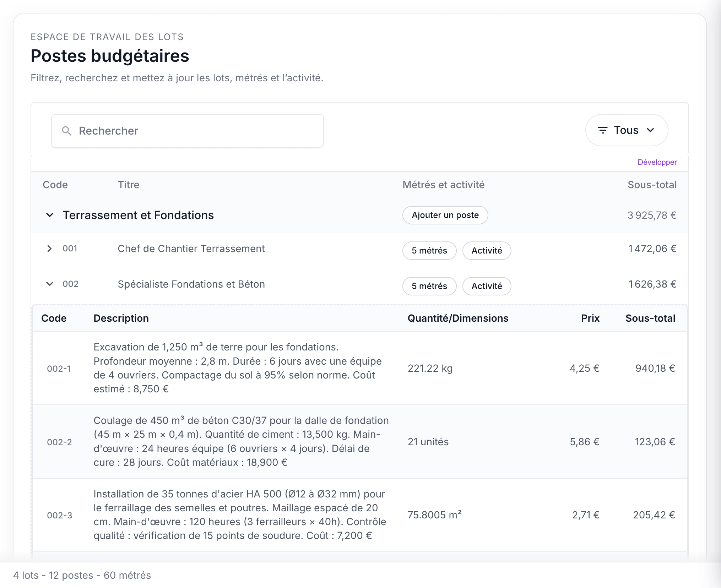Click the Ajouter un poste button
721x588 pixels.
tap(445, 215)
